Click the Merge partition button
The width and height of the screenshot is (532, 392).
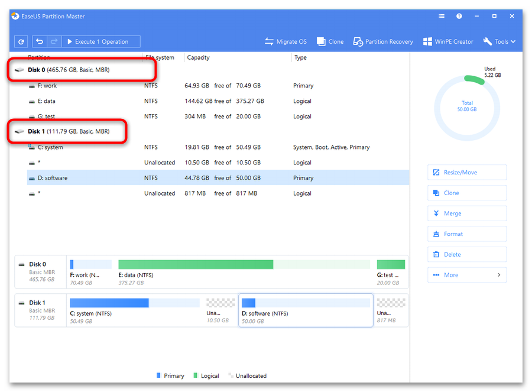click(467, 213)
